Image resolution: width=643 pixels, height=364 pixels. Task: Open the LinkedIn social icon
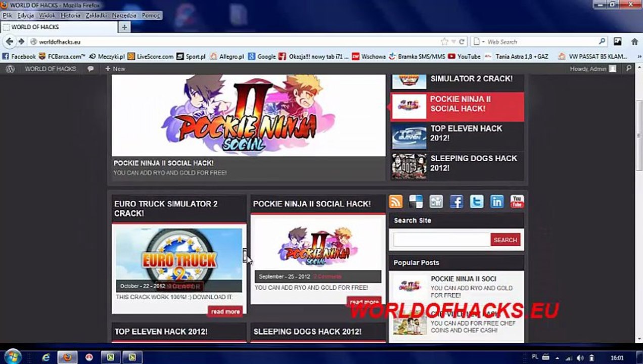(x=497, y=202)
